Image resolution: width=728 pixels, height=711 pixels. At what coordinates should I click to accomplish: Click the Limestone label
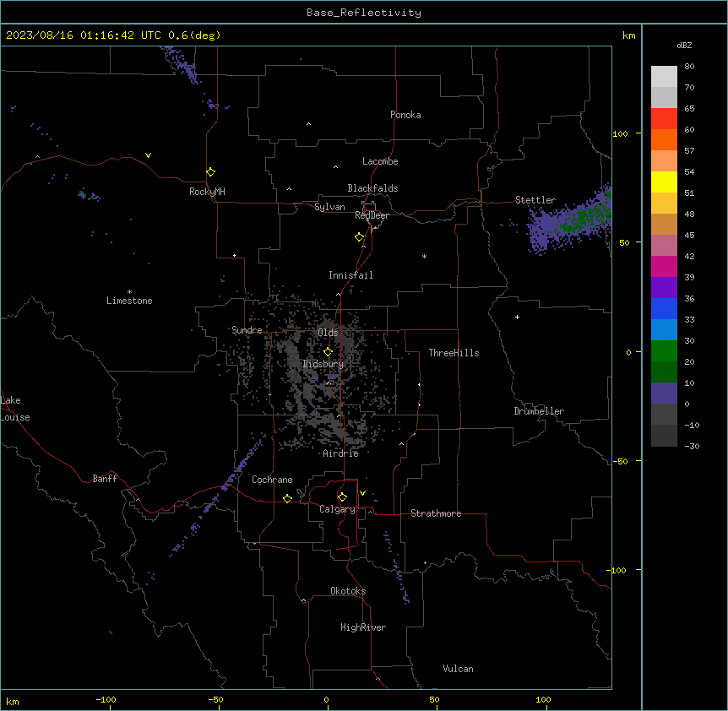click(129, 301)
